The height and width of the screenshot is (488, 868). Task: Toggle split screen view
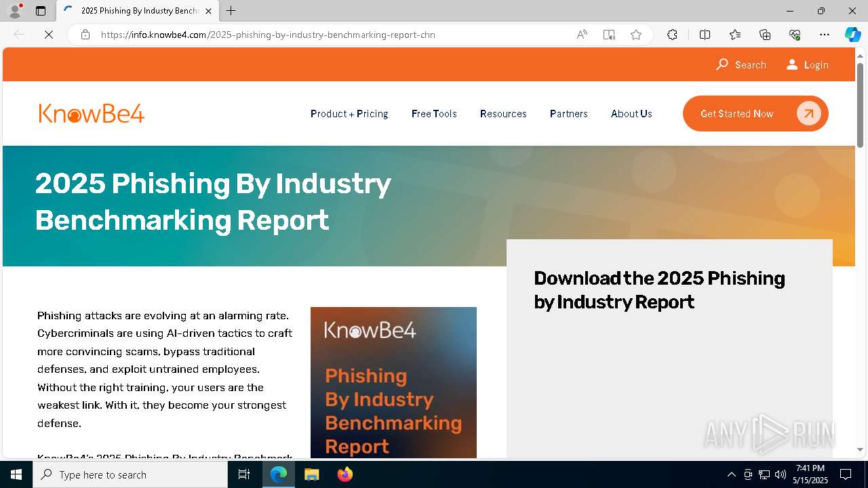coord(705,35)
